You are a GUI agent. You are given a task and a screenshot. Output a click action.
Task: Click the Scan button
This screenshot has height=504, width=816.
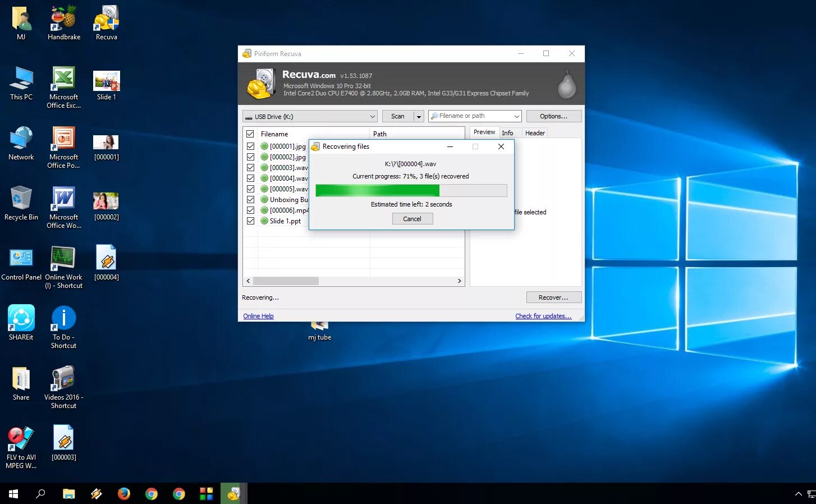(x=398, y=116)
